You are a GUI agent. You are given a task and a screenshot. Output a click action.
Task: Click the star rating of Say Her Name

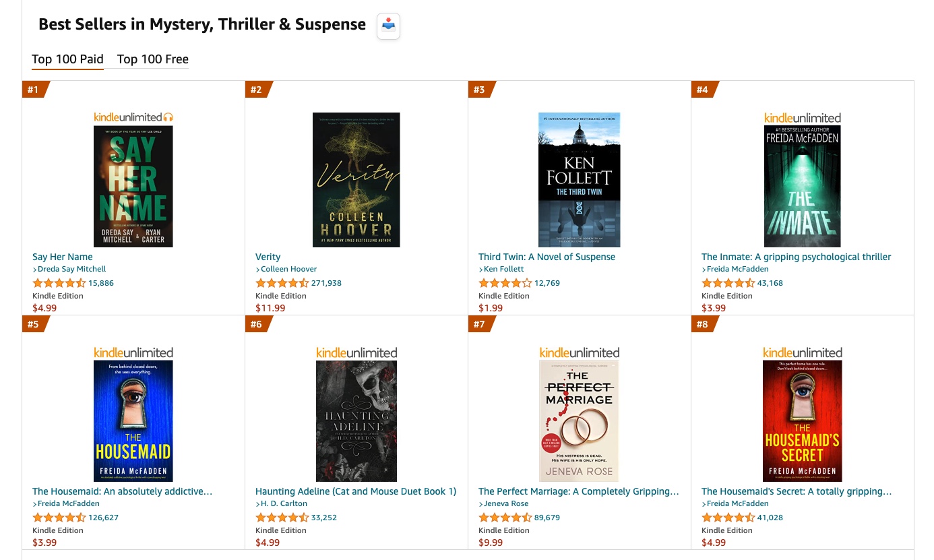click(59, 283)
